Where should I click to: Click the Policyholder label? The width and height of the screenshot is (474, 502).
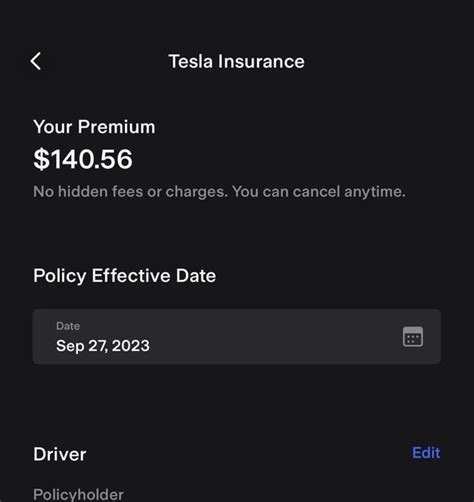point(78,494)
